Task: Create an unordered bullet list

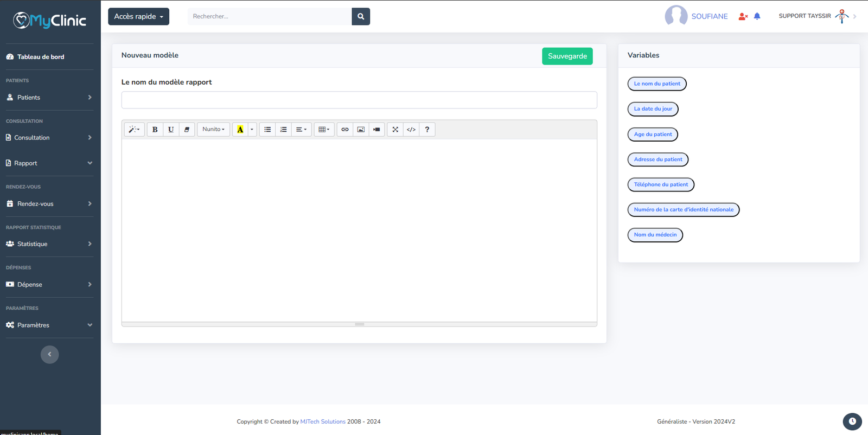Action: (267, 130)
